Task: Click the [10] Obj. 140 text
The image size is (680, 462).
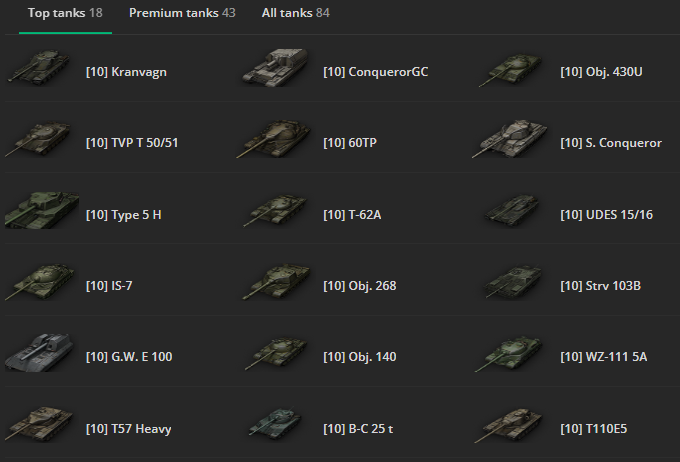Action: click(360, 357)
